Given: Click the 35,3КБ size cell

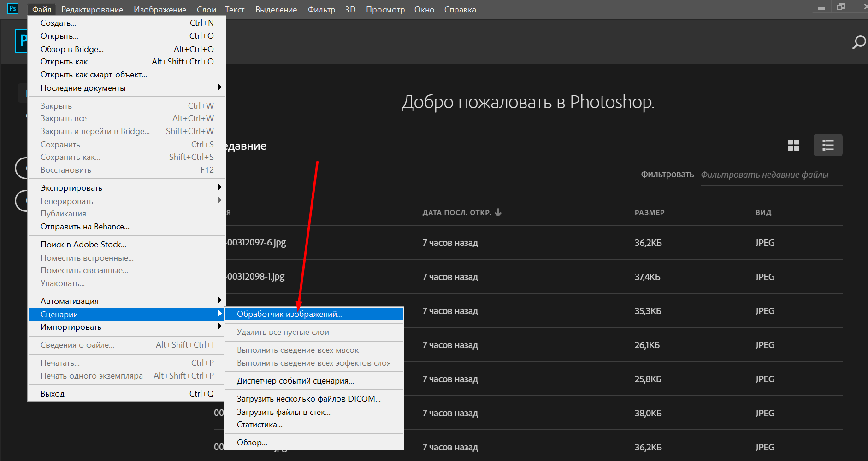Looking at the screenshot, I should click(x=648, y=311).
